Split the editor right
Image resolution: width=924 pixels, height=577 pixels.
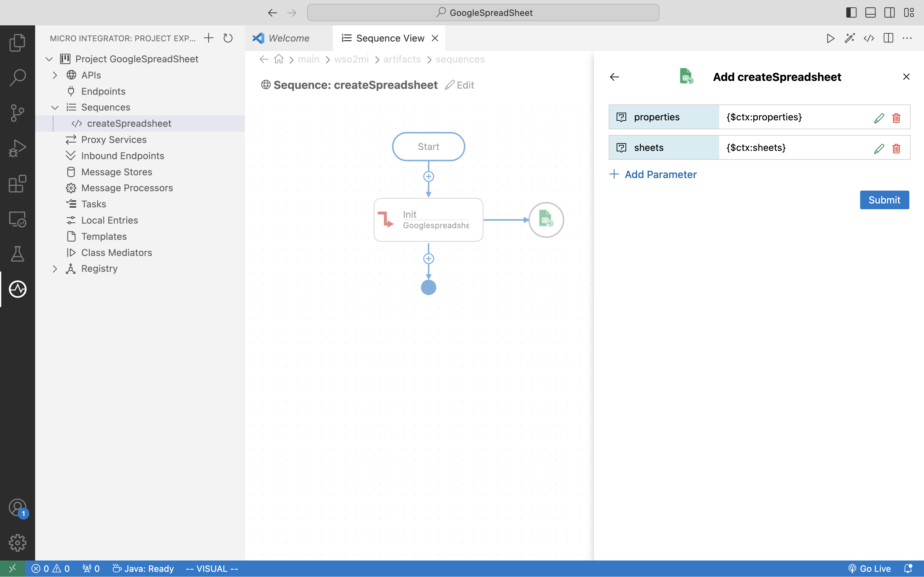(888, 38)
